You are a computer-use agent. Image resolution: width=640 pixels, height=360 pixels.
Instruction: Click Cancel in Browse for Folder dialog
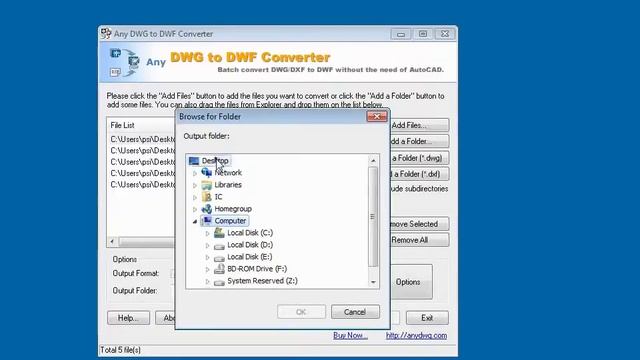pyautogui.click(x=355, y=312)
